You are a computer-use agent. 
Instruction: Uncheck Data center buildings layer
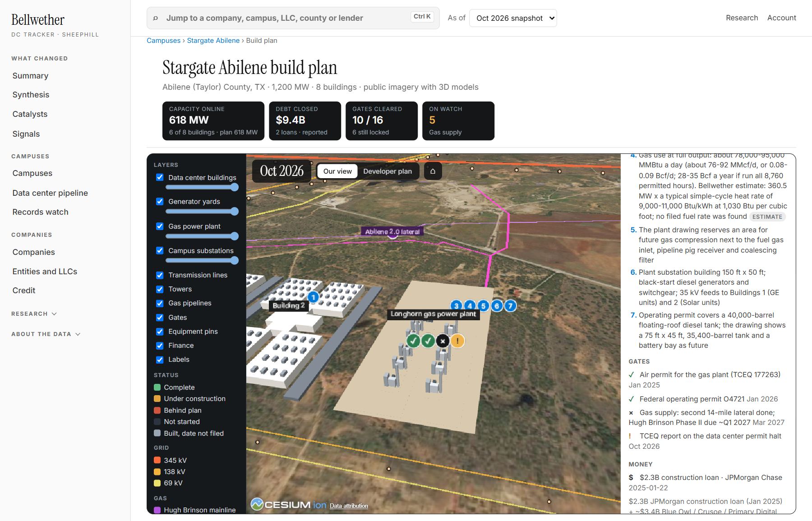(x=160, y=177)
